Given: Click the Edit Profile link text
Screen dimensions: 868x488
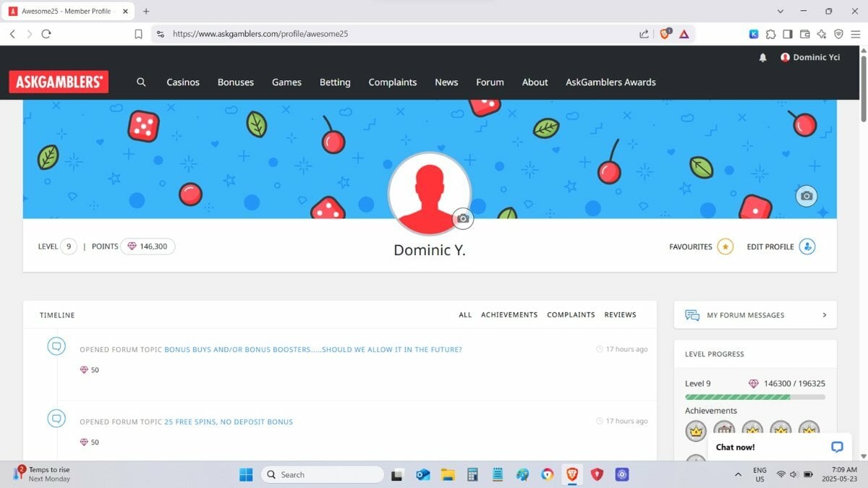Looking at the screenshot, I should [770, 247].
